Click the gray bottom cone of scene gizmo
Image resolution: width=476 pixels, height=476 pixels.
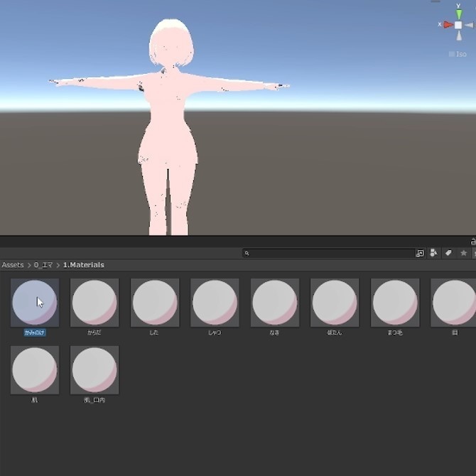tap(459, 36)
